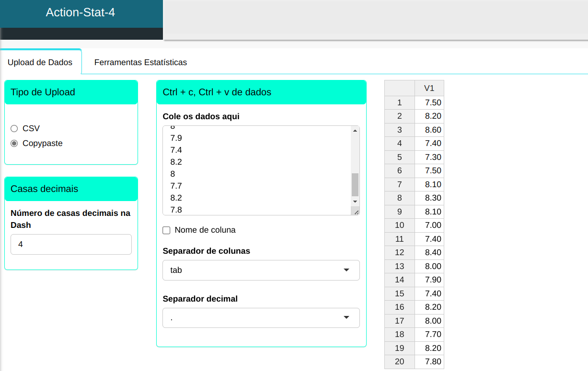Image resolution: width=588 pixels, height=371 pixels.
Task: Focus the decimal places number field
Action: point(71,244)
